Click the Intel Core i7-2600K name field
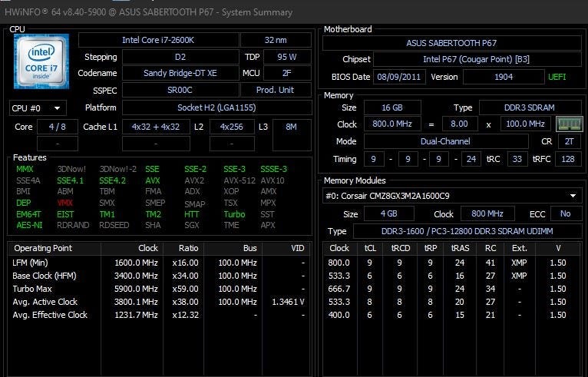The height and width of the screenshot is (377, 588). [157, 40]
